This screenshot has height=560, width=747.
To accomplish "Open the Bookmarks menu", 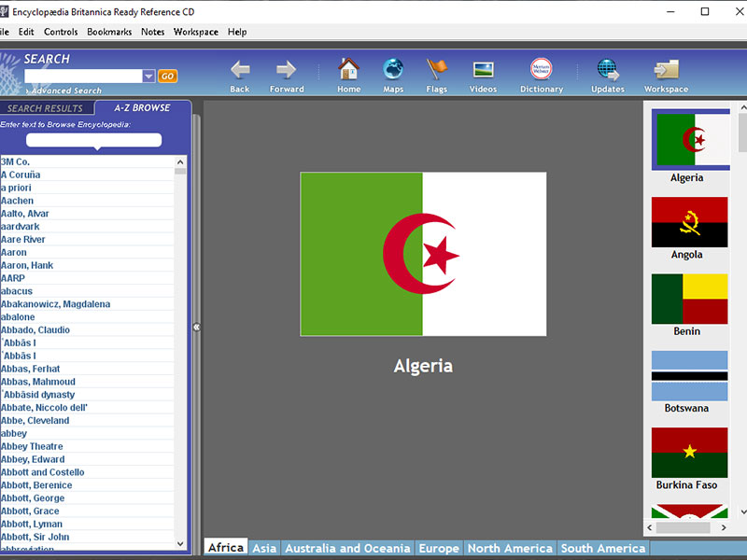I will pos(109,32).
